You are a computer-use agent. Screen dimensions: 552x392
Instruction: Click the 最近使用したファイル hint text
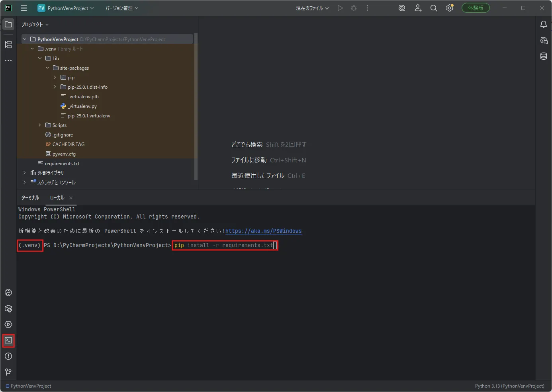(258, 176)
